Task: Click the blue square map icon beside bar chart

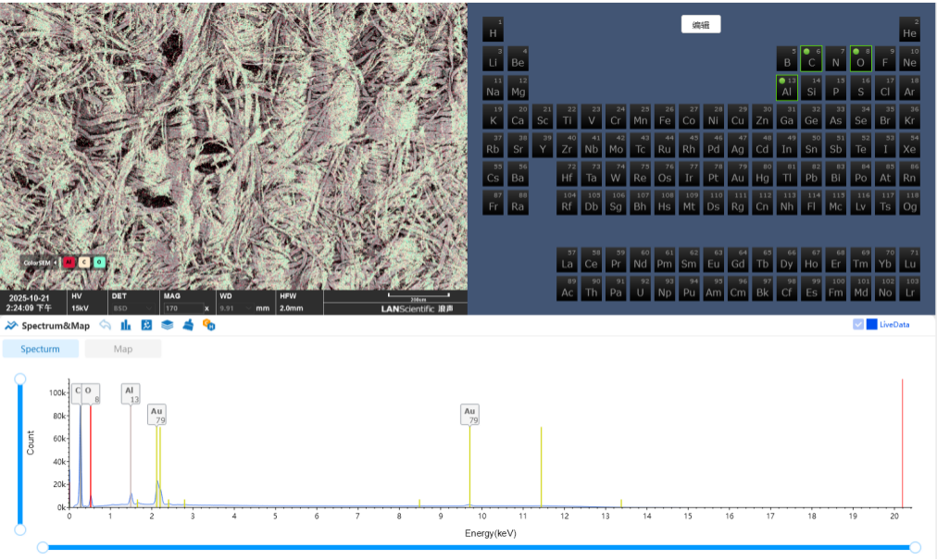Action: pos(146,325)
